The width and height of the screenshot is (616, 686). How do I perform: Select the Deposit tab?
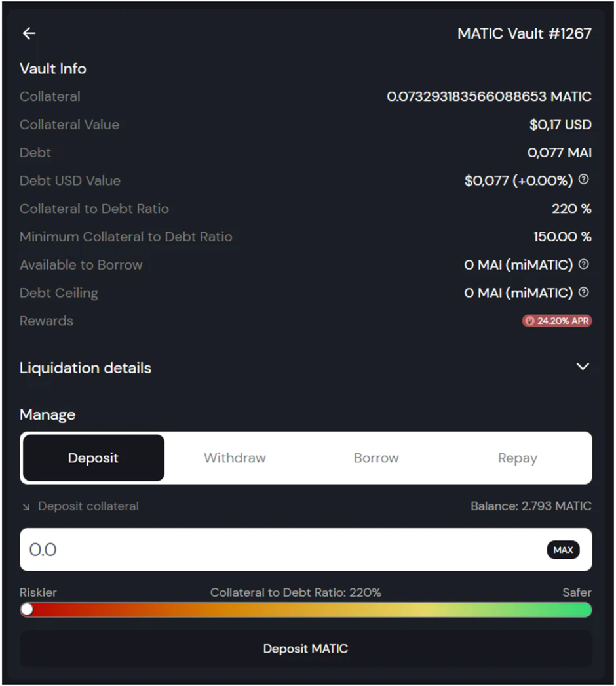pyautogui.click(x=93, y=458)
